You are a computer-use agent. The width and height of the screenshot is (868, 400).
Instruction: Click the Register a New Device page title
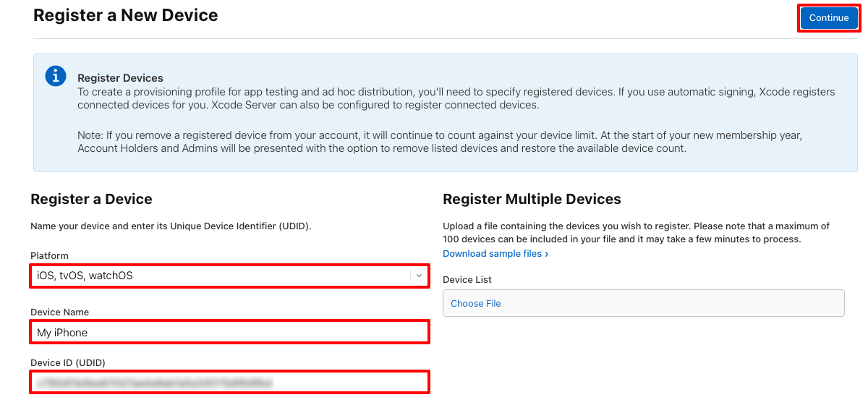tap(126, 14)
